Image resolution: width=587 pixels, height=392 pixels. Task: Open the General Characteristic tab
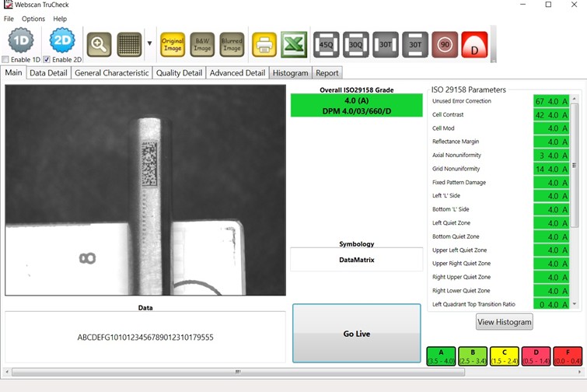(x=111, y=73)
